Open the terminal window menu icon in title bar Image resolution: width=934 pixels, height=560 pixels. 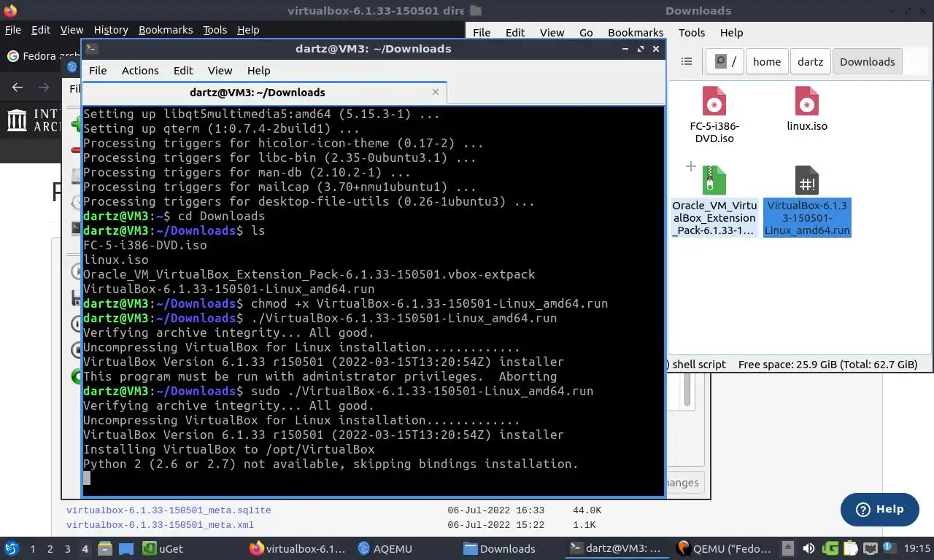click(x=91, y=49)
